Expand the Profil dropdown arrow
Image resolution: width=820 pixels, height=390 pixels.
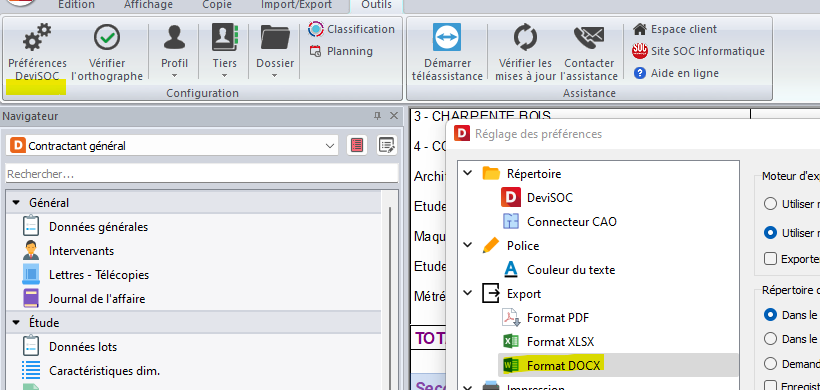(174, 75)
